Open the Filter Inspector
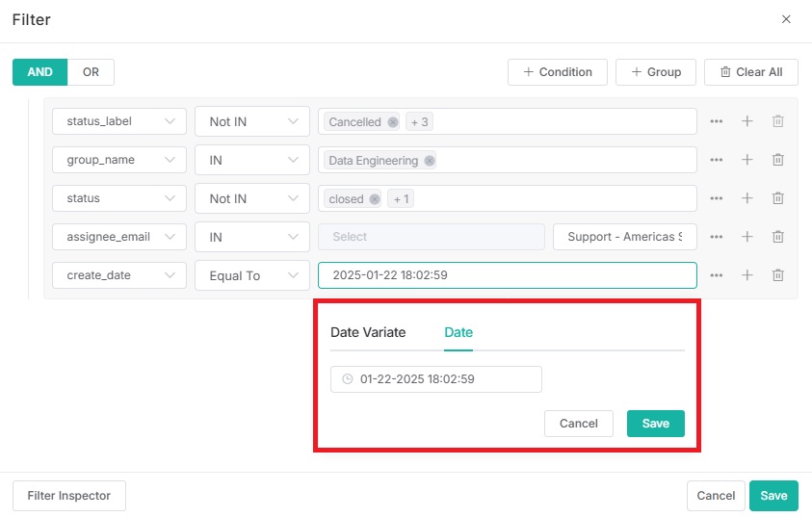This screenshot has width=812, height=517. click(69, 496)
